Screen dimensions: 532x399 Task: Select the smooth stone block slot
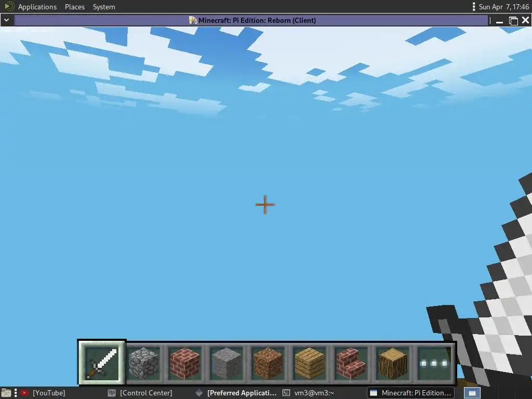pos(226,363)
